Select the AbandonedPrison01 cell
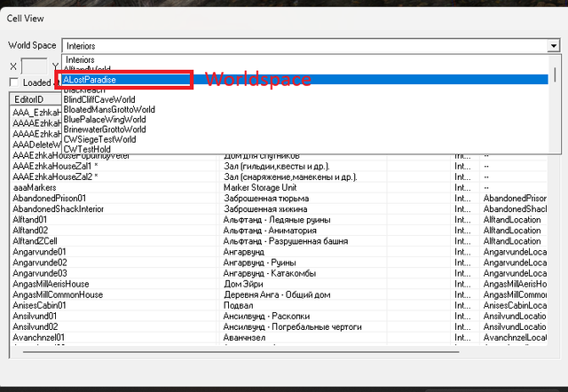This screenshot has height=392, width=568. pyautogui.click(x=50, y=199)
